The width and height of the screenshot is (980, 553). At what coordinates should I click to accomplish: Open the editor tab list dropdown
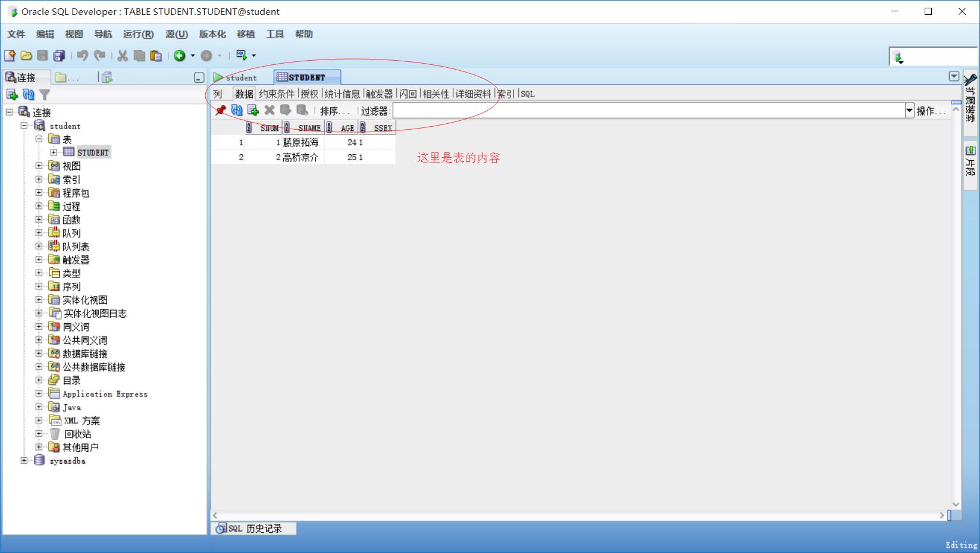click(x=954, y=76)
